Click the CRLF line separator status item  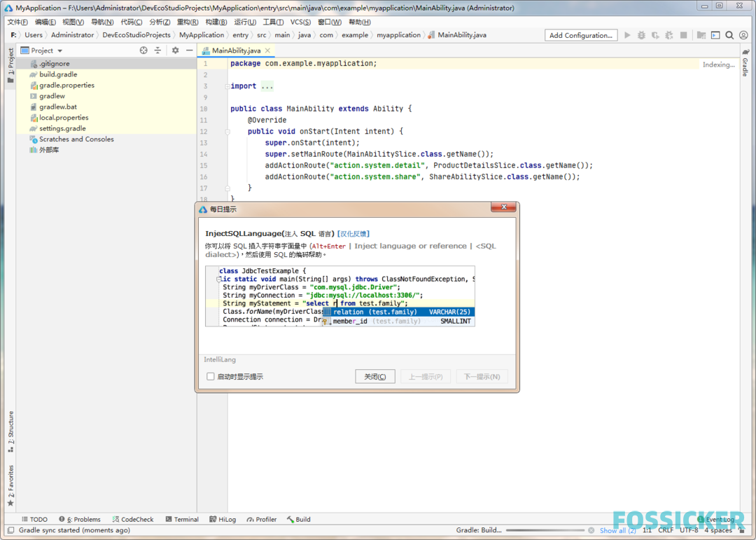(666, 530)
